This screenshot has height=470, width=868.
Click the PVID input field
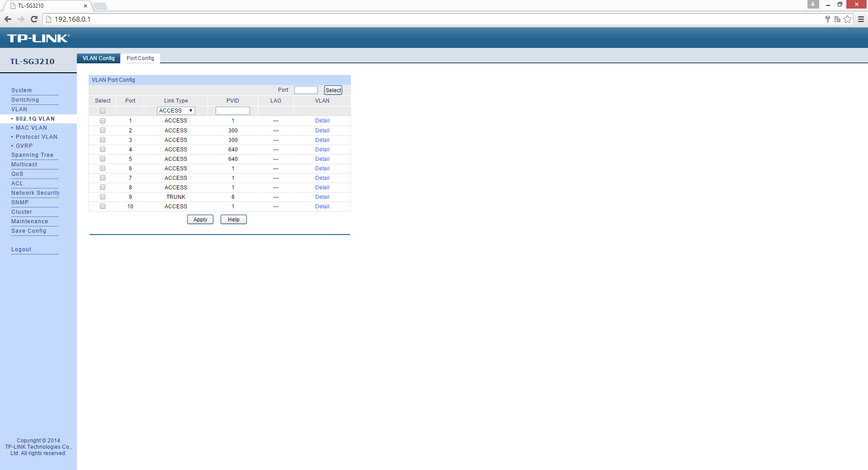tap(232, 111)
